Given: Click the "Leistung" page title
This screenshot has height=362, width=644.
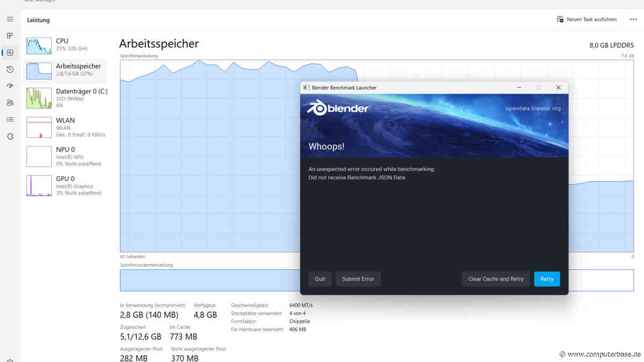Looking at the screenshot, I should (39, 20).
